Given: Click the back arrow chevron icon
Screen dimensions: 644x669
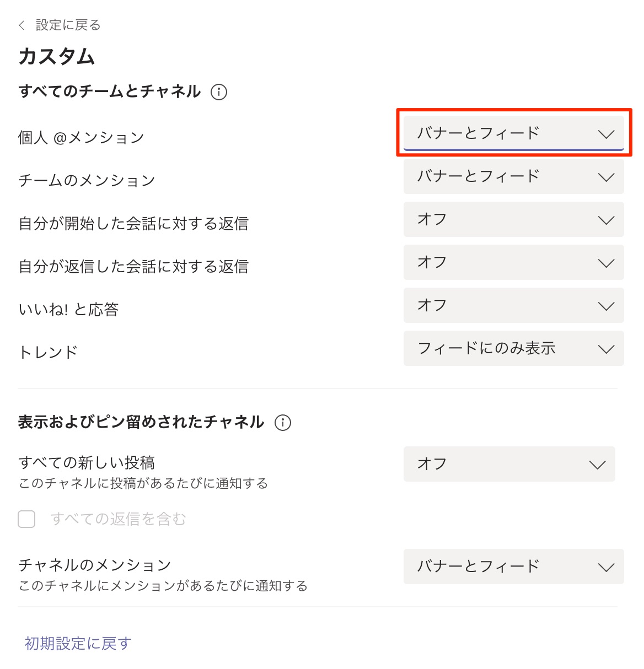Looking at the screenshot, I should click(x=22, y=25).
